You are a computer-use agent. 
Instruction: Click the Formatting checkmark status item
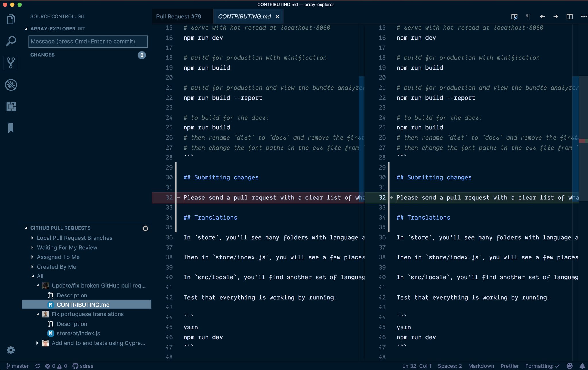pos(542,366)
